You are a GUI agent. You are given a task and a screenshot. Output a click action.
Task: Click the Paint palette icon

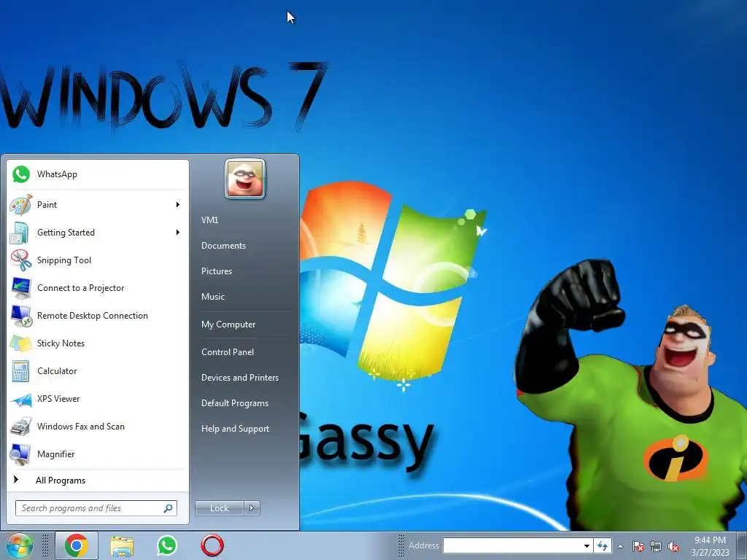click(x=21, y=205)
